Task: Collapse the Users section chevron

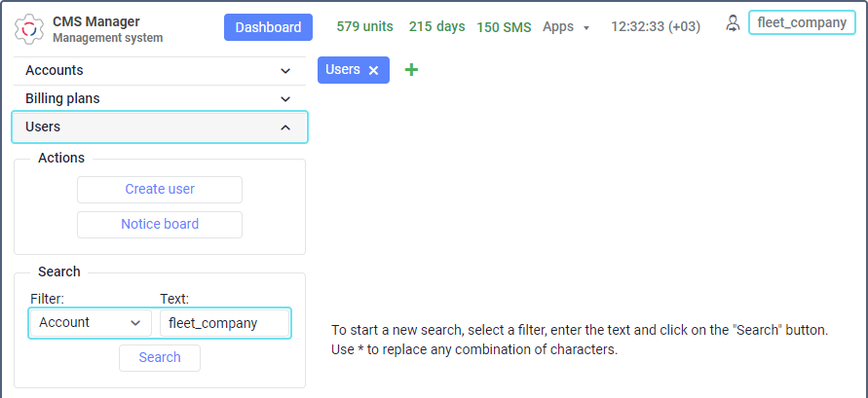Action: point(285,127)
